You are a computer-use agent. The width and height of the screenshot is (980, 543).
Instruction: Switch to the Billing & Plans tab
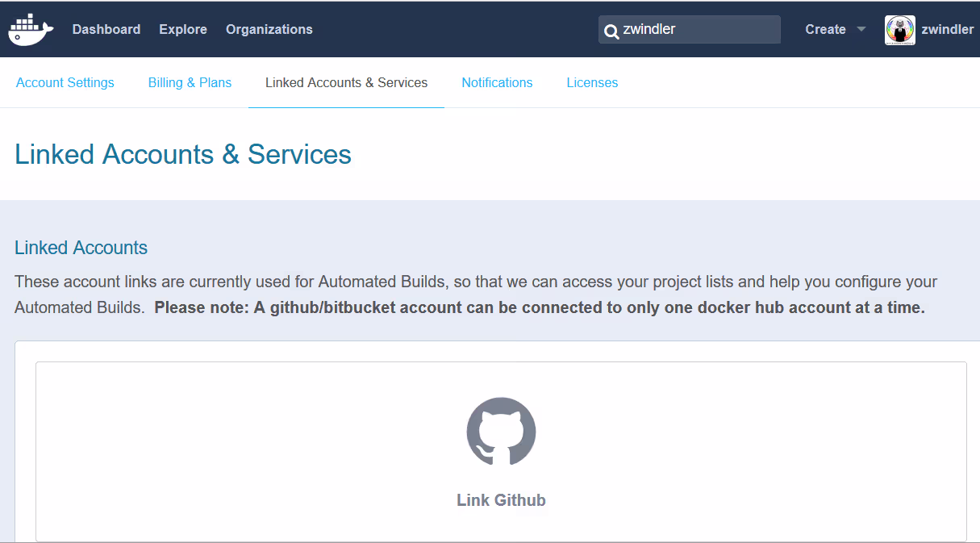point(190,82)
